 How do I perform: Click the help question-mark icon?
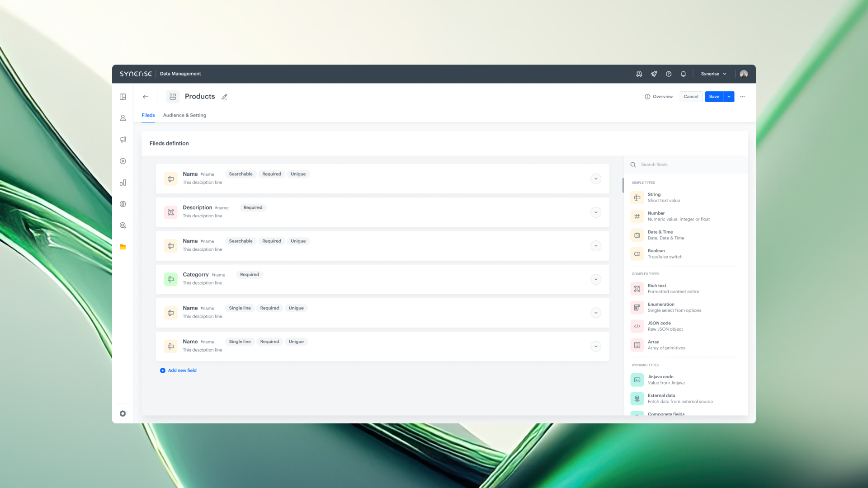tap(669, 74)
